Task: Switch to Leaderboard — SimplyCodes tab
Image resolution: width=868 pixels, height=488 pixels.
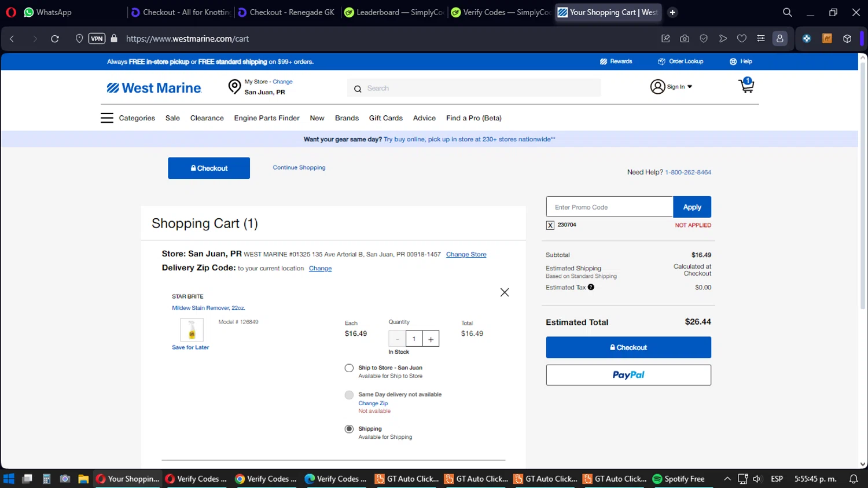Action: pos(393,12)
